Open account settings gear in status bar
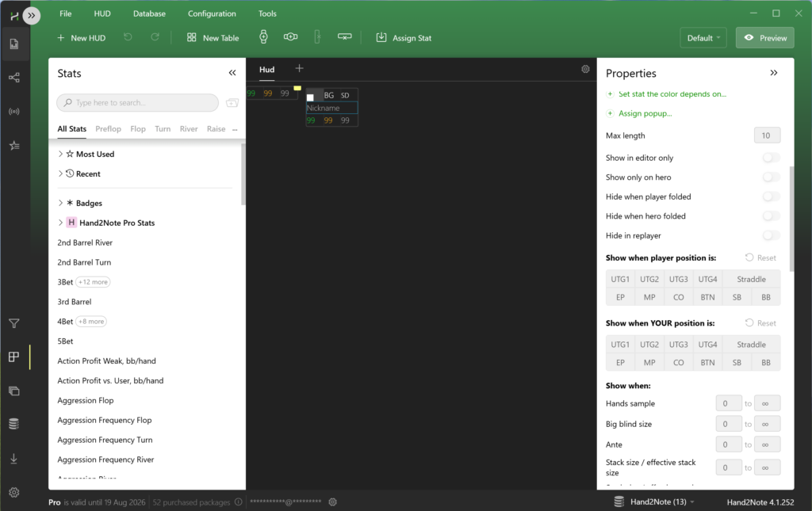 [333, 501]
